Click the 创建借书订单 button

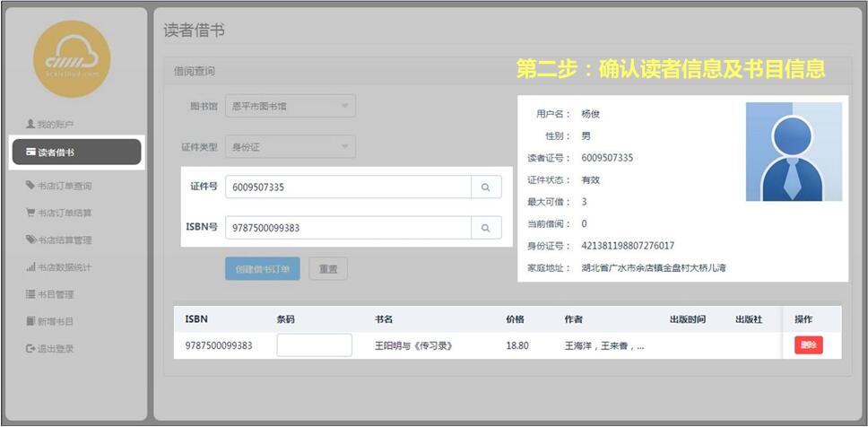pyautogui.click(x=262, y=269)
